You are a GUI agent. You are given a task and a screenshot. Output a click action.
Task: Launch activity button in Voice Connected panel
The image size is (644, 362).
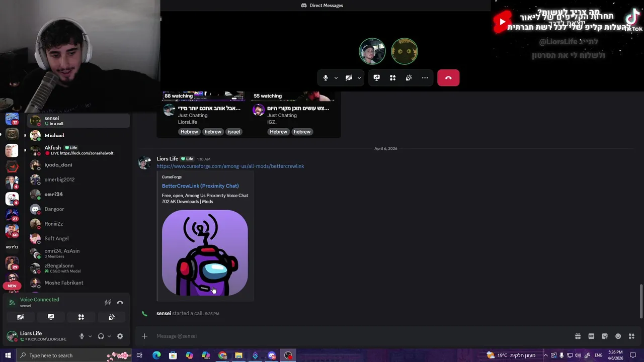click(81, 317)
